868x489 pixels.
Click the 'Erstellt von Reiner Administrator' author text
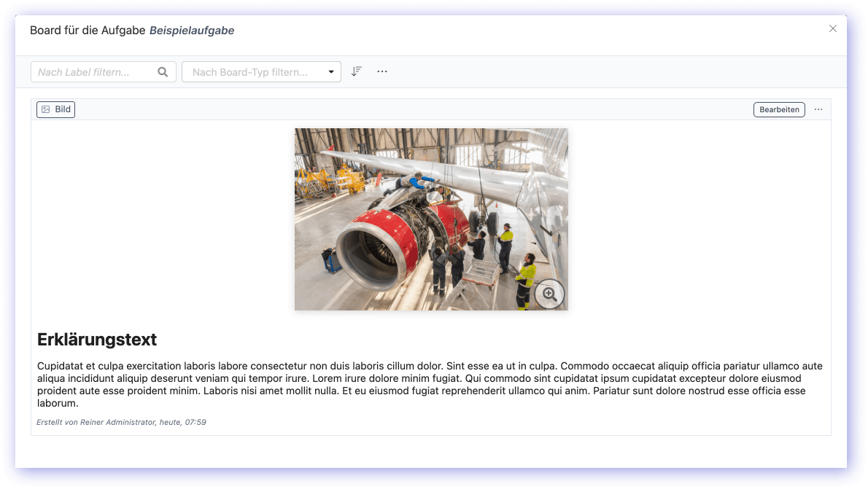[x=96, y=422]
